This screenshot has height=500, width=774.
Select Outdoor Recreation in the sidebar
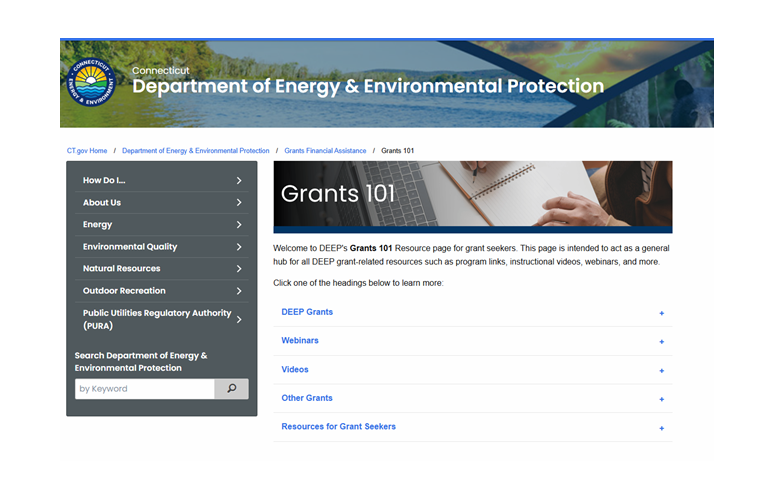point(124,291)
